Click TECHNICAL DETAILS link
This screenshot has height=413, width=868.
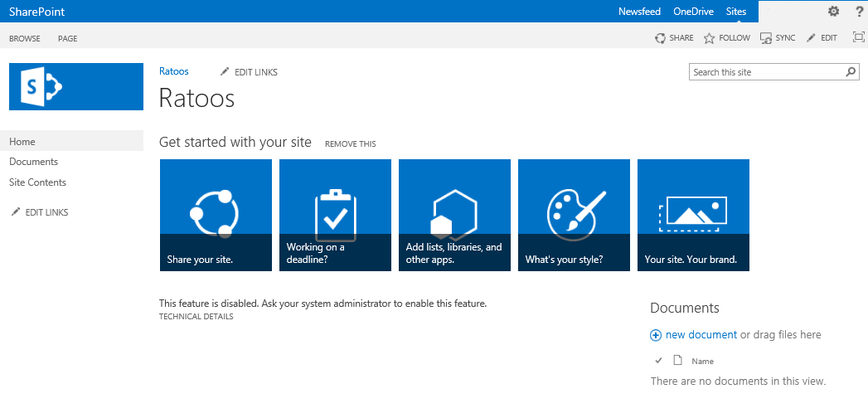click(x=196, y=317)
